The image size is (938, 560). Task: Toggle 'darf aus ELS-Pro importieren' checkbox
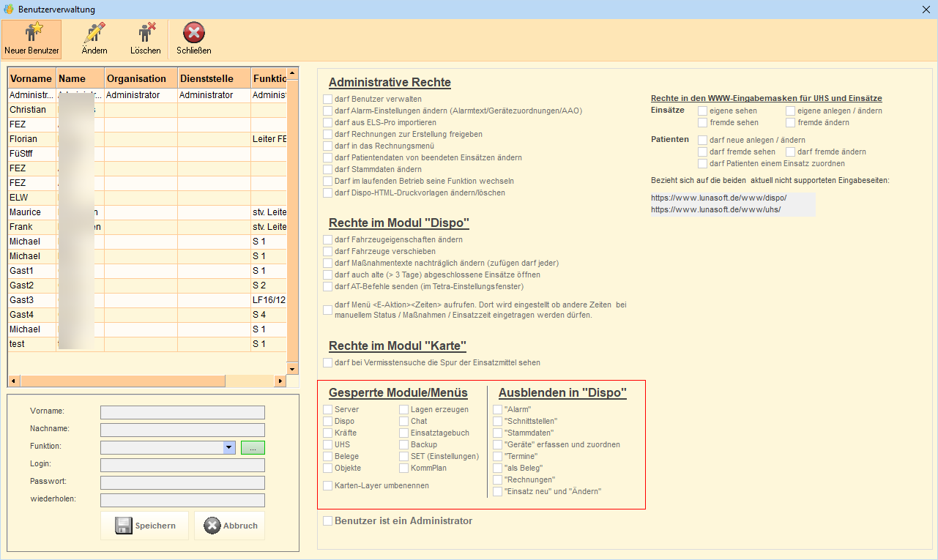click(327, 122)
